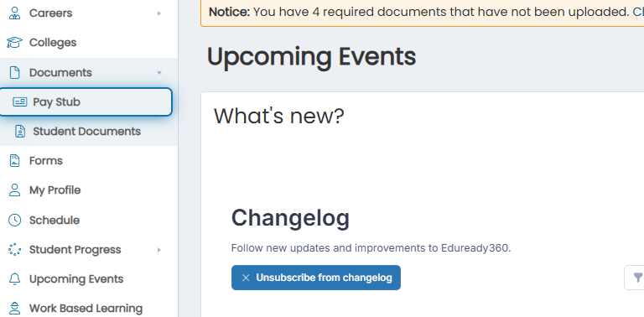Click the X icon on Unsubscribe button
The image size is (644, 317).
tap(246, 278)
